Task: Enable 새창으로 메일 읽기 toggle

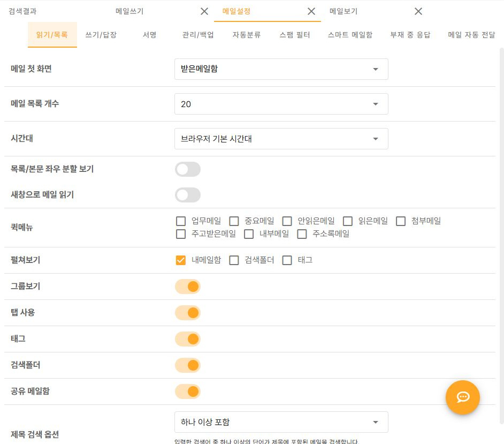Action: pos(188,195)
